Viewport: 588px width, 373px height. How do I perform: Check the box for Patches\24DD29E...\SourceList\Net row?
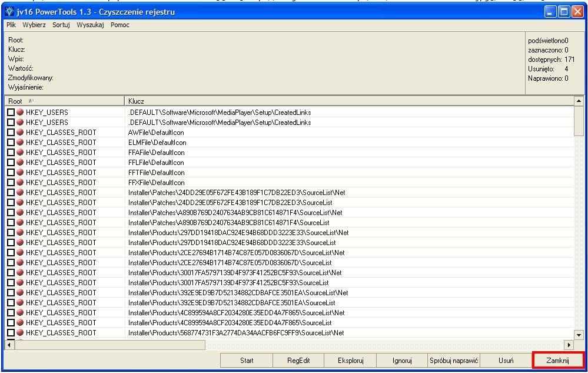pyautogui.click(x=11, y=193)
